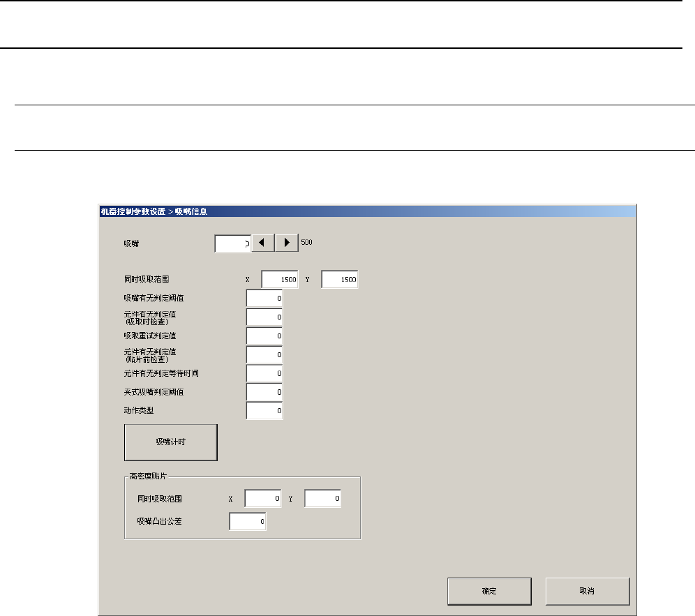Click the 高密度贴片 X range field

click(263, 499)
